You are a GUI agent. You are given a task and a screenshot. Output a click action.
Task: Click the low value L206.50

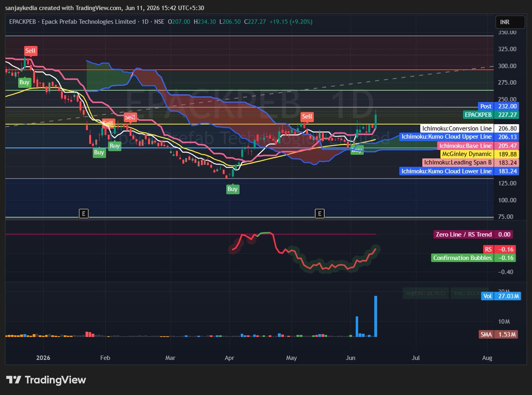[230, 21]
